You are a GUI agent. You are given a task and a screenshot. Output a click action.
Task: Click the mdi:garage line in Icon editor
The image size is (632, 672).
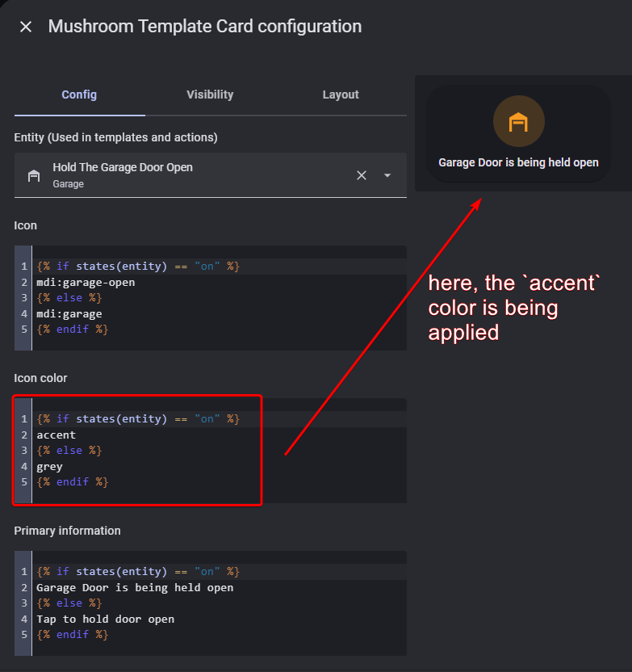coord(69,314)
